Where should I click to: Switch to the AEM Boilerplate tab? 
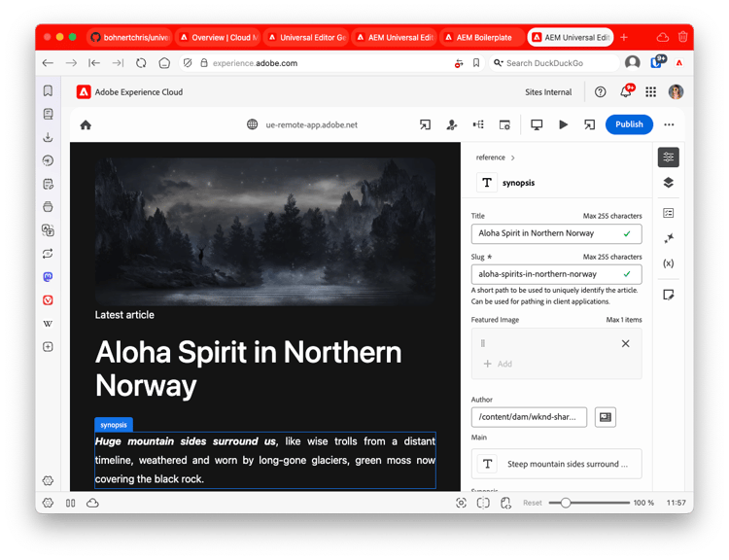(482, 37)
